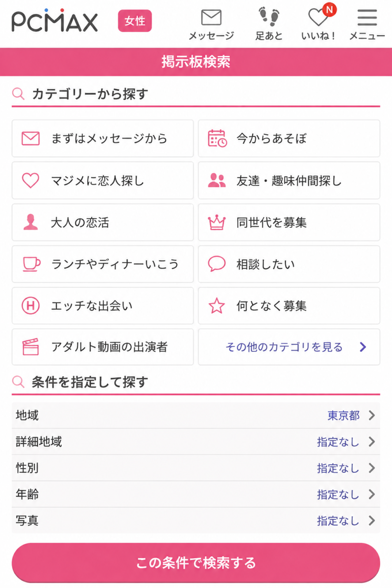Open the 足あと footprints icon
Image resolution: width=392 pixels, height=588 pixels.
(x=269, y=24)
